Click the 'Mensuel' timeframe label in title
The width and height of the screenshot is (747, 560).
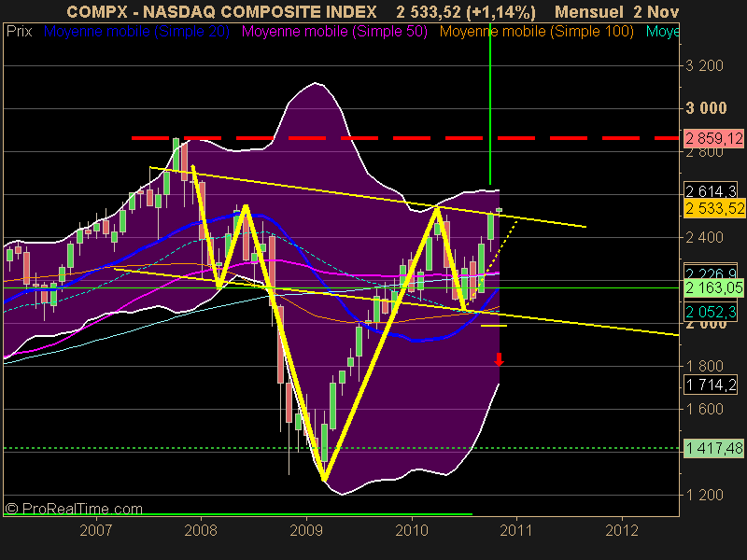pyautogui.click(x=589, y=11)
